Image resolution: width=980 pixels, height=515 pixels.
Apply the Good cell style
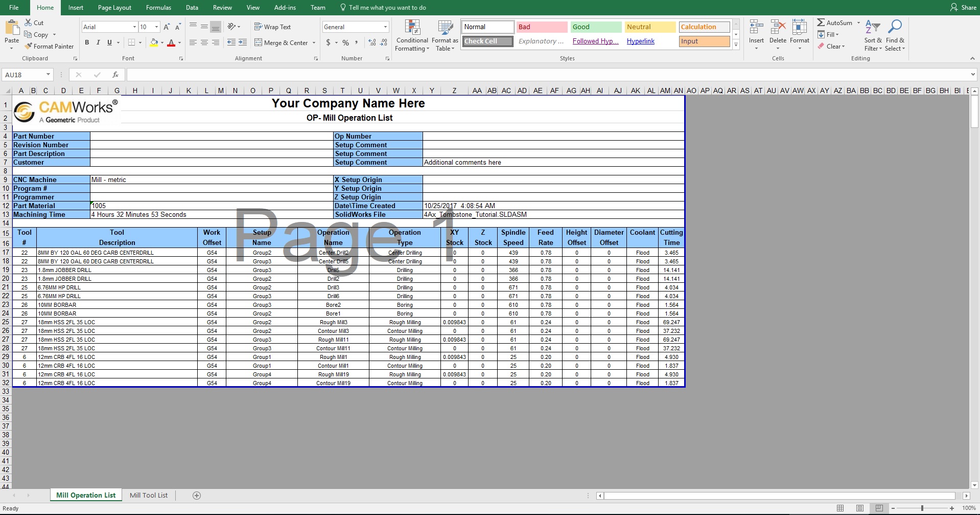(x=595, y=27)
